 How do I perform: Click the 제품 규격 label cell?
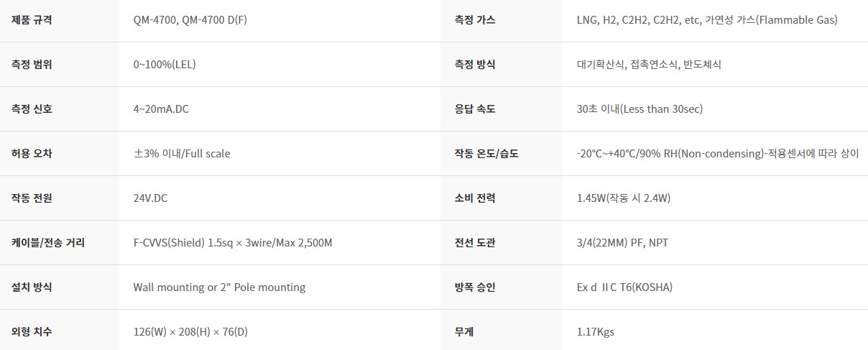(x=59, y=20)
